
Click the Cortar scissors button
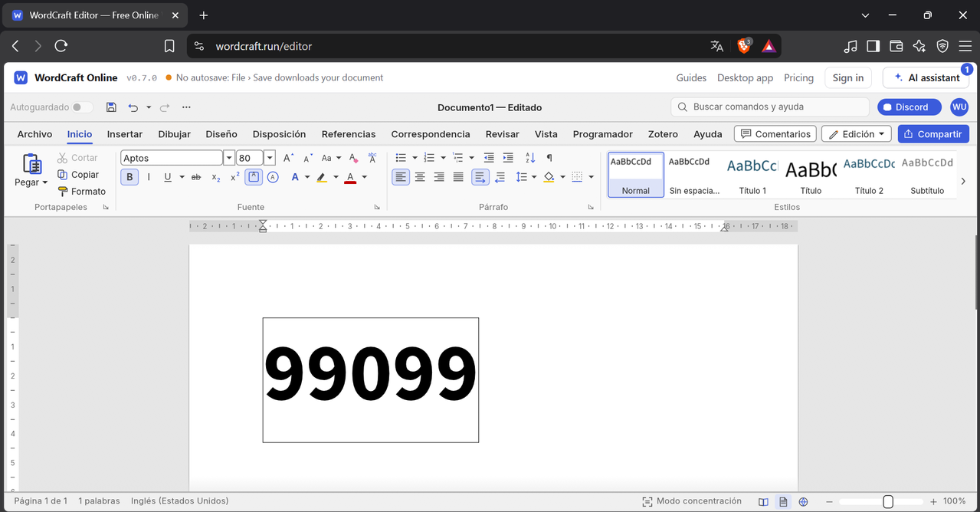point(77,158)
